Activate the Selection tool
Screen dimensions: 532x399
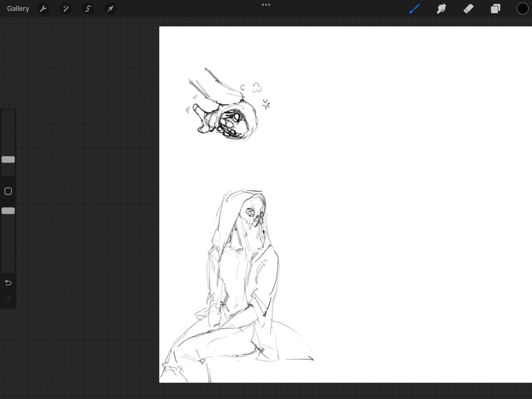point(88,8)
